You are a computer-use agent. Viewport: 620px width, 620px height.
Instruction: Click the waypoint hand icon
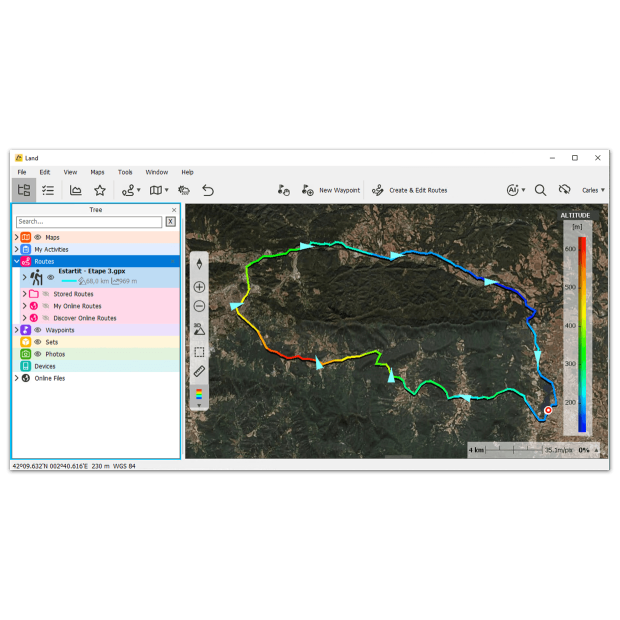(x=283, y=190)
